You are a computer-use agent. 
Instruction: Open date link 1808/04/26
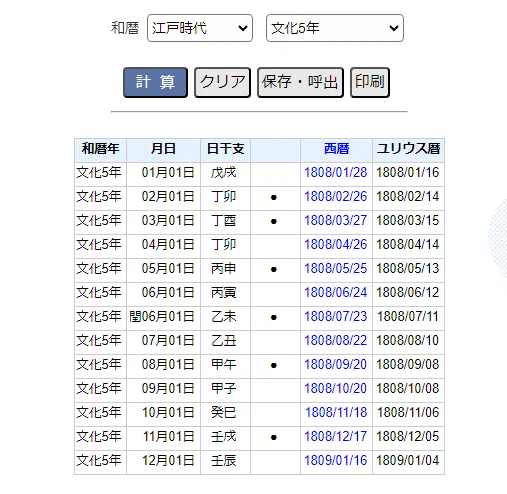click(336, 244)
